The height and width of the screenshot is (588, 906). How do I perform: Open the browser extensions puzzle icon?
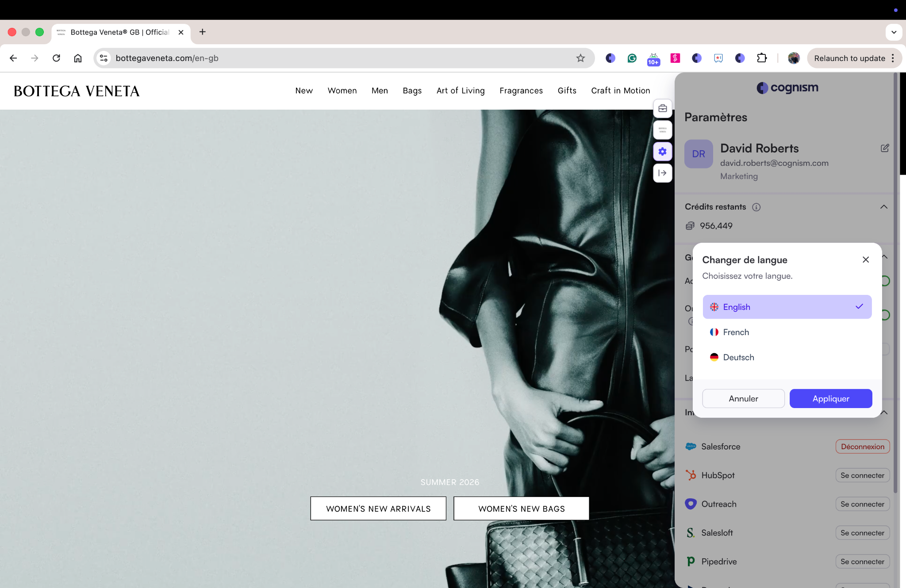coord(761,58)
